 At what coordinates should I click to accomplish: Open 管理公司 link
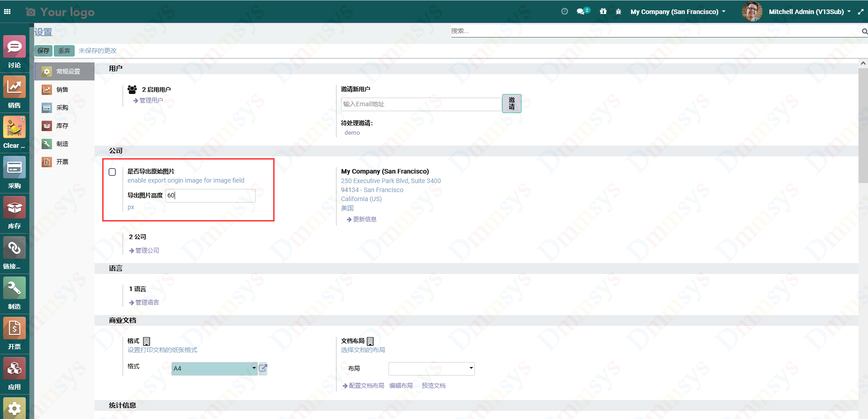coord(144,250)
